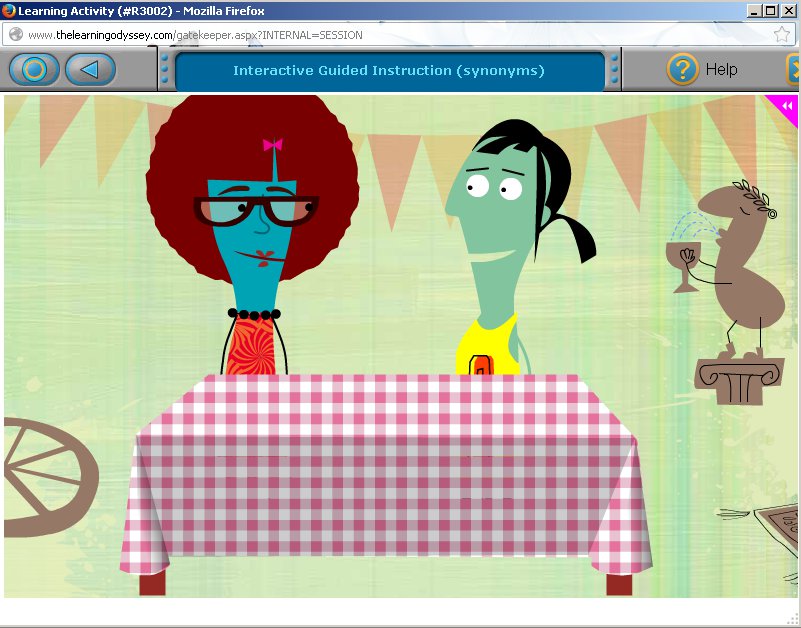Minimize the Firefox window

(755, 10)
